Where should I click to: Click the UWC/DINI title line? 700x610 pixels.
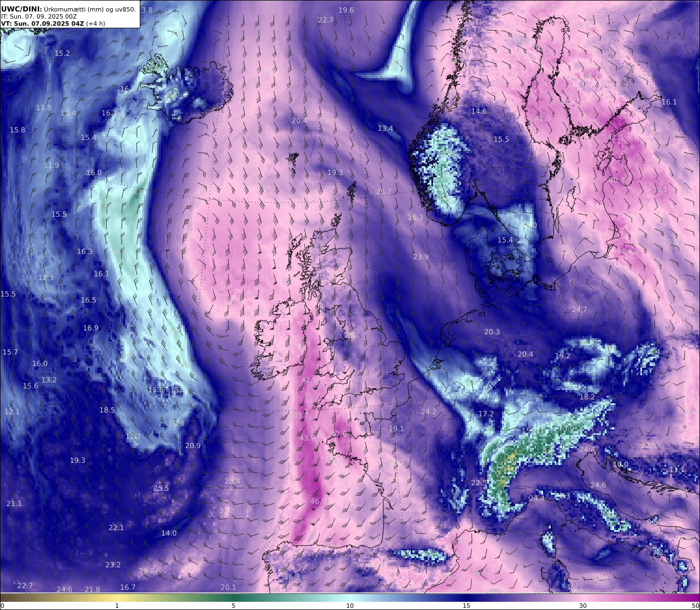68,9
